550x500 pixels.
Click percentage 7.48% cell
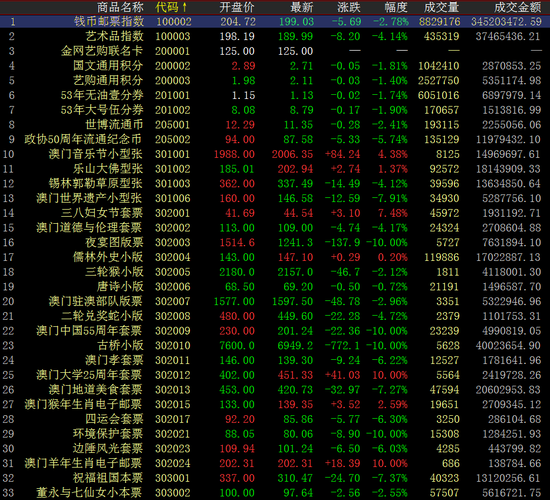click(x=393, y=213)
